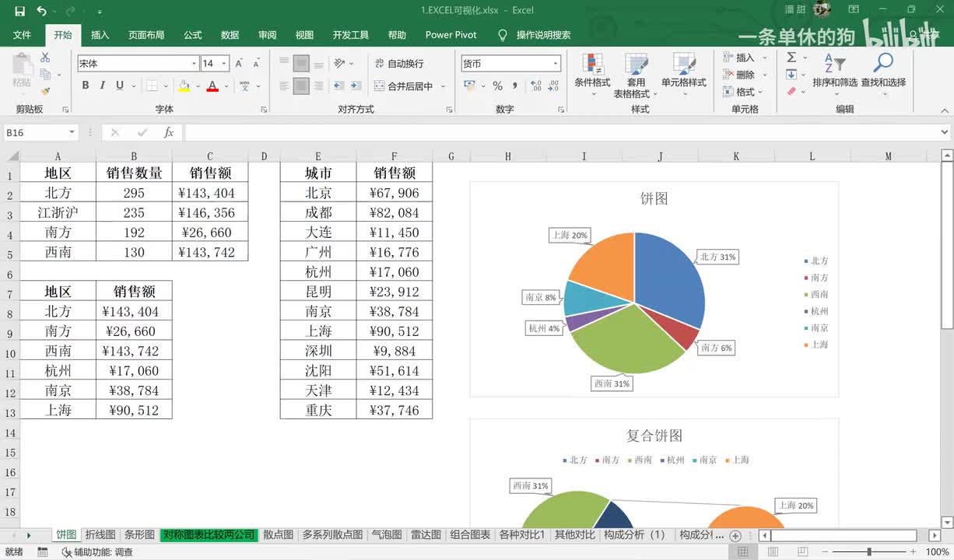Toggle bottom vertical alignment
The image size is (954, 560).
pos(318,64)
